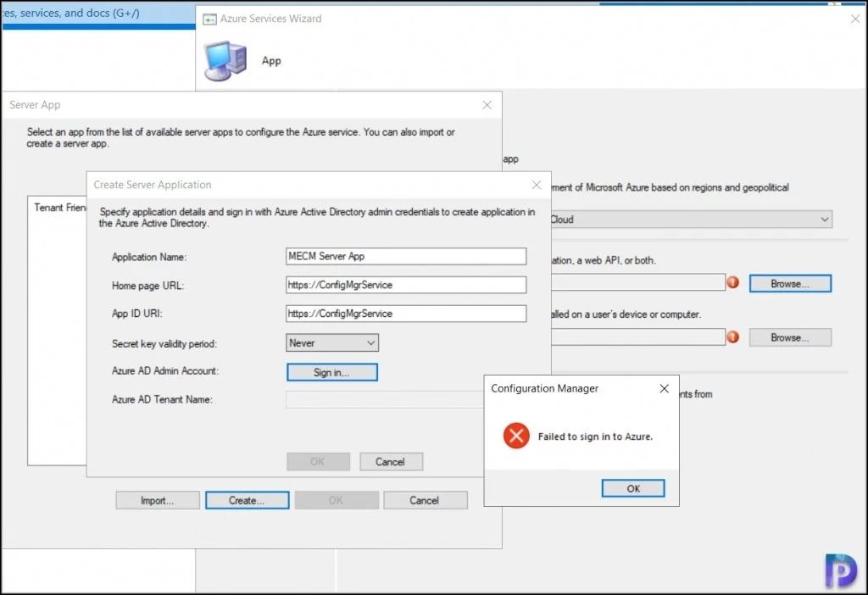
Task: Close the Create Server Application dialog
Action: (x=537, y=185)
